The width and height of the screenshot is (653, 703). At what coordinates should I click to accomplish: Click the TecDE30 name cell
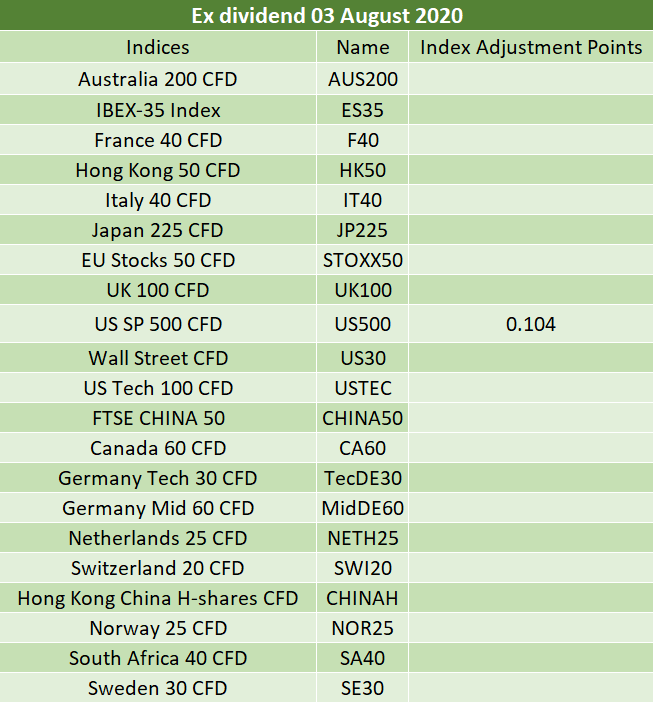point(362,478)
